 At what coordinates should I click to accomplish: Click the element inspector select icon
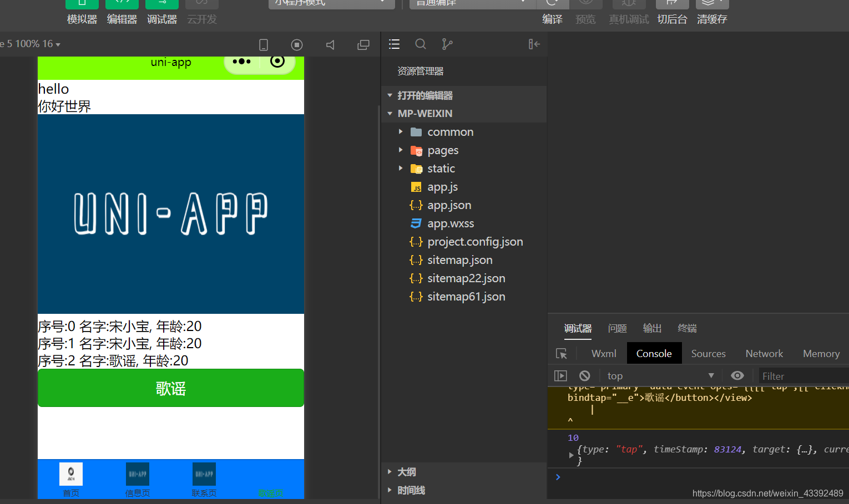click(x=562, y=354)
